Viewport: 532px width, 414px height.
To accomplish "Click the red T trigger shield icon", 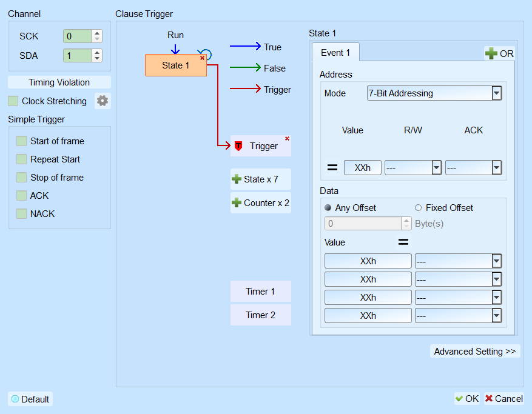I will pyautogui.click(x=238, y=146).
